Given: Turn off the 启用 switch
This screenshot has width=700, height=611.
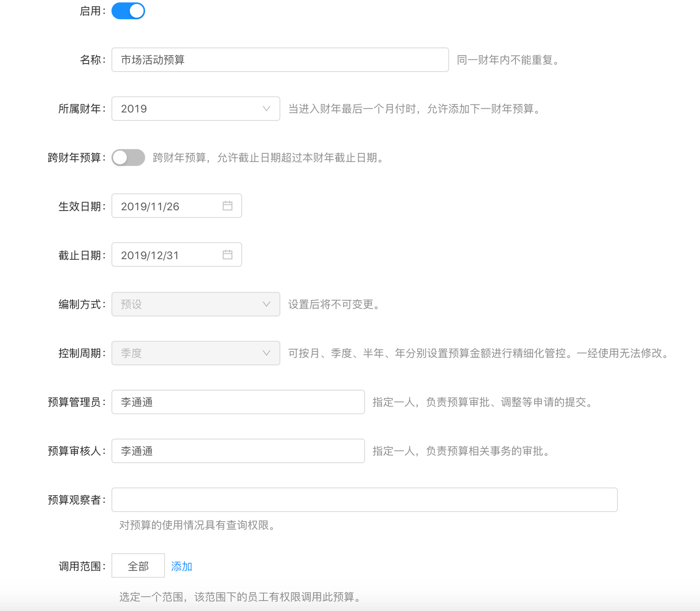Looking at the screenshot, I should click(x=128, y=11).
